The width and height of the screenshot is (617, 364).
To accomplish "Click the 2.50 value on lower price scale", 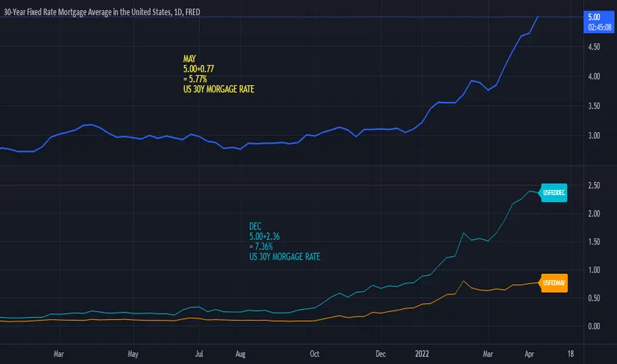I will [x=594, y=185].
